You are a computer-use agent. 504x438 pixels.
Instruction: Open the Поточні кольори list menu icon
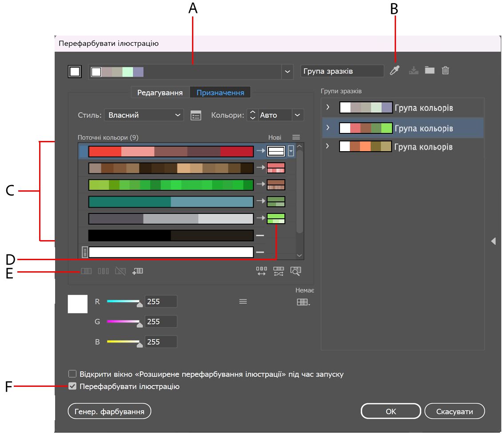[296, 137]
